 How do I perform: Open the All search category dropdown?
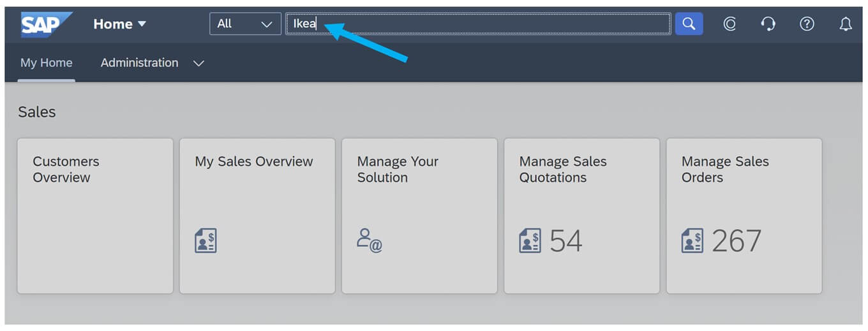tap(245, 24)
